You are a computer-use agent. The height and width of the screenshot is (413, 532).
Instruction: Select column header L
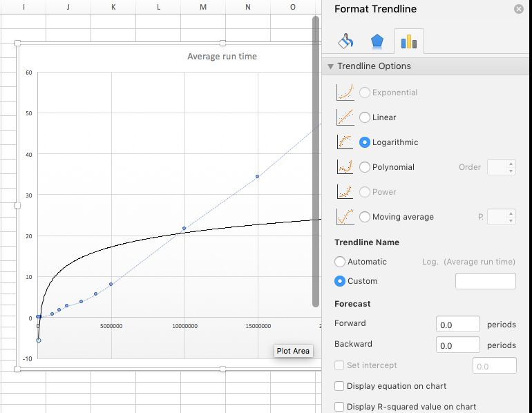point(158,7)
